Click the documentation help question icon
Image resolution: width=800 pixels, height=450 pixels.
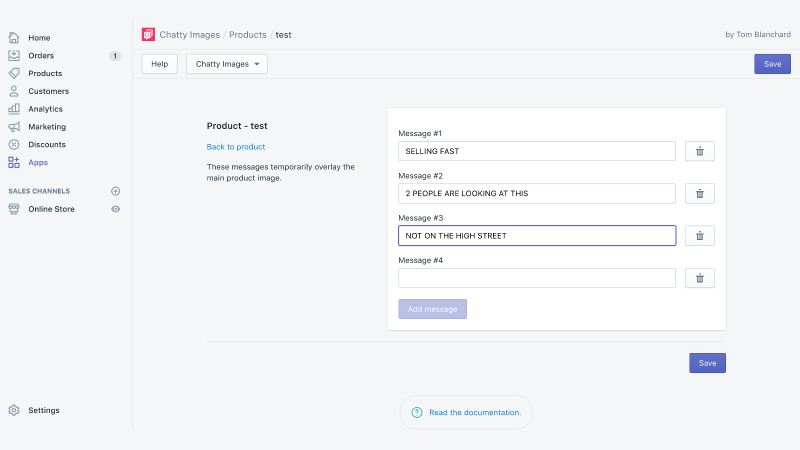(417, 412)
